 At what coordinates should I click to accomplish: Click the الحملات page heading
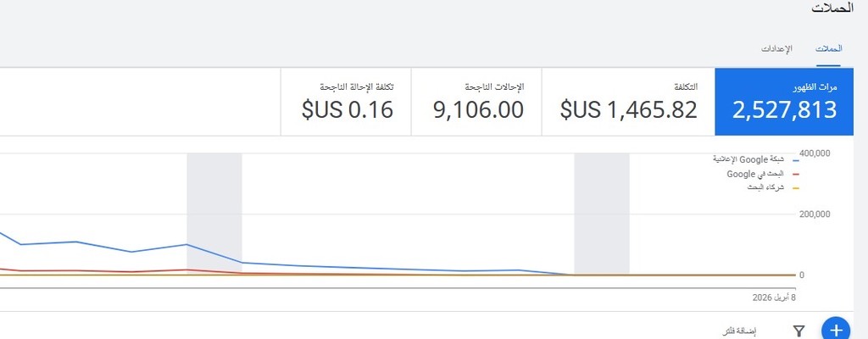[x=832, y=8]
